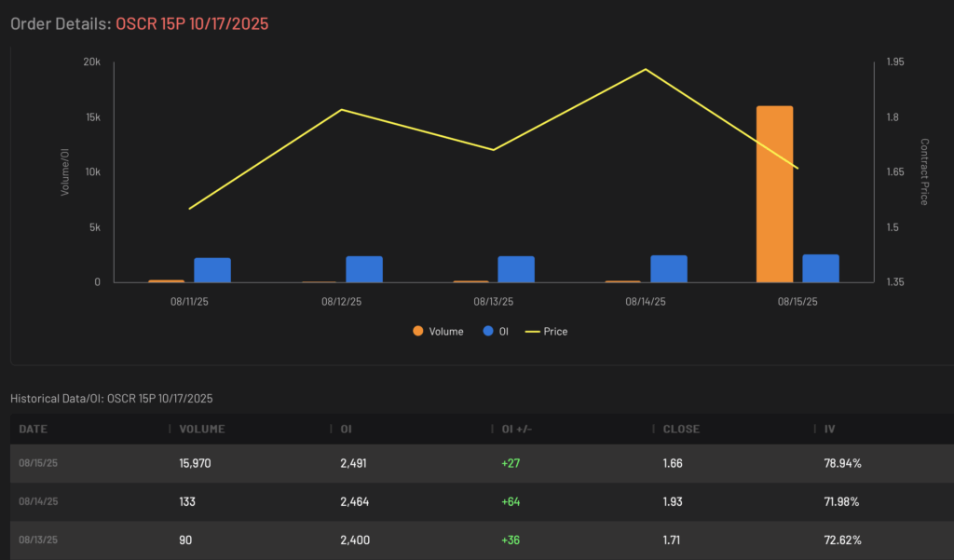Click the 20k left axis label

pos(92,62)
